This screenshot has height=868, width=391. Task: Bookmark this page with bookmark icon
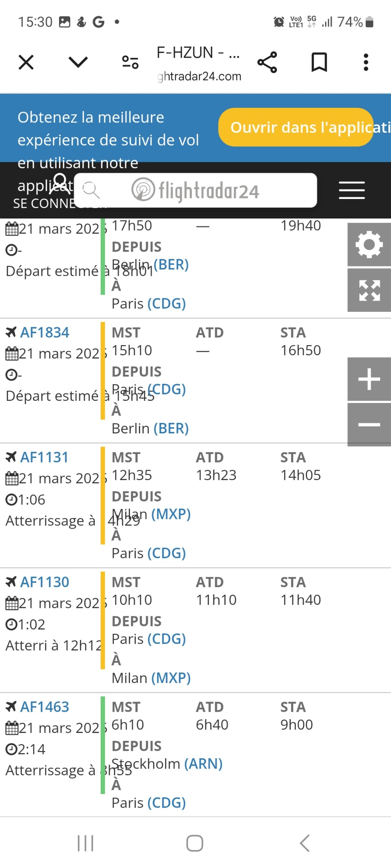pos(319,62)
